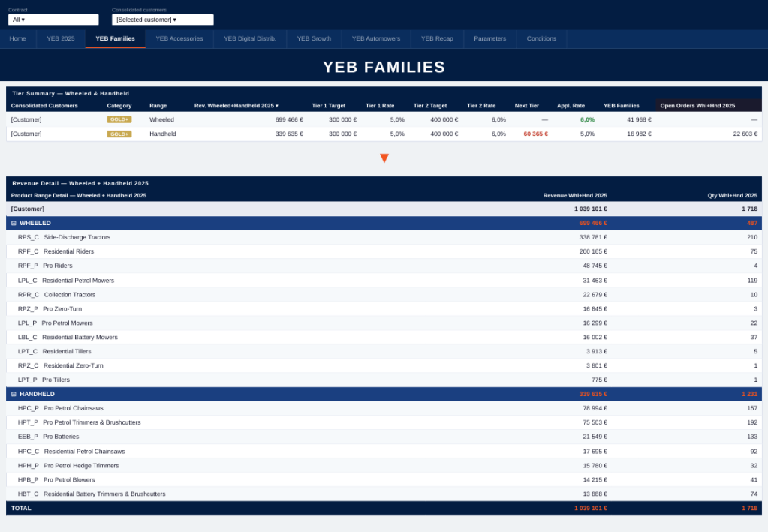Screen dimensions: 768x532
Task: Click the GOLD+ badge in Handheld row
Action: (119, 134)
